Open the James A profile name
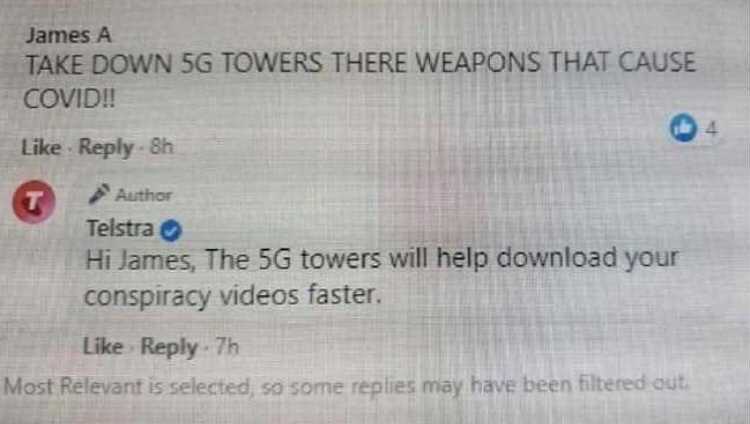 [69, 35]
